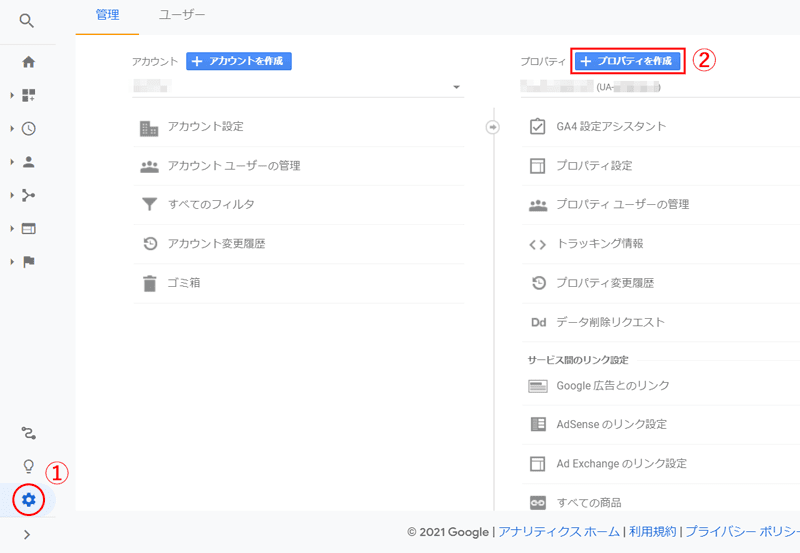This screenshot has height=553, width=800.
Task: Click the account history clock icon
Action: coord(150,244)
